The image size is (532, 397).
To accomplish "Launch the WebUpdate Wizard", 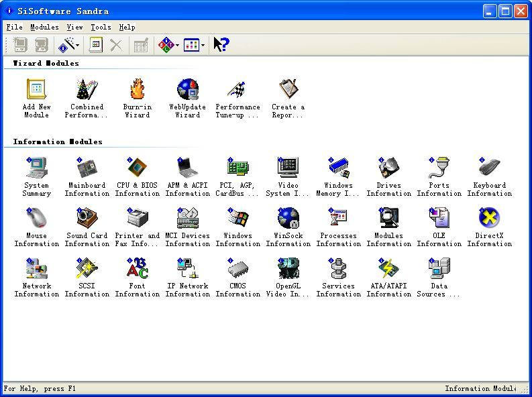I will pyautogui.click(x=187, y=90).
